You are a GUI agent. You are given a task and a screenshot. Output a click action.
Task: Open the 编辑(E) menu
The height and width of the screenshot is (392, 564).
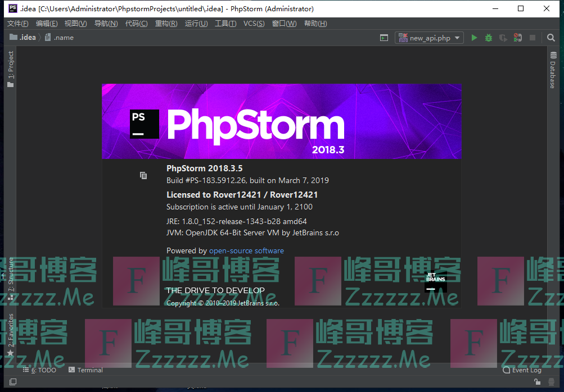(47, 24)
